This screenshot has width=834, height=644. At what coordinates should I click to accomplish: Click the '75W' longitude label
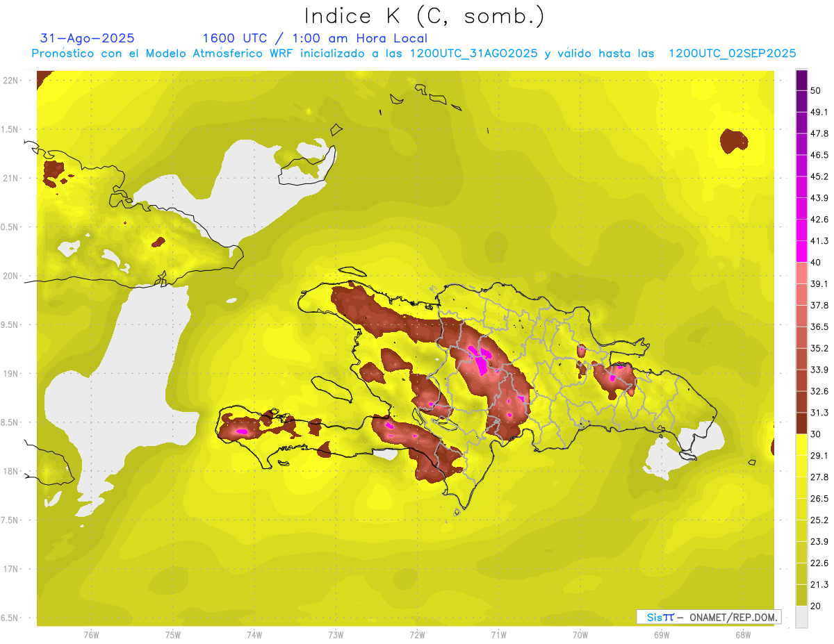tap(172, 635)
